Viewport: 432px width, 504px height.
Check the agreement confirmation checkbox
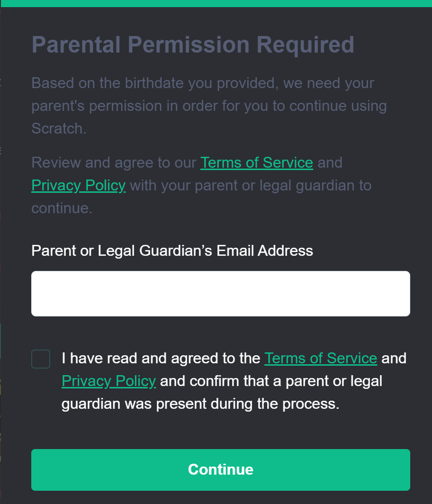[41, 359]
